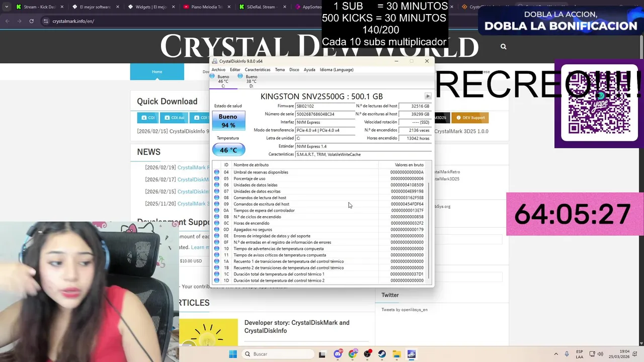Click the microphone tray icon
Image resolution: width=644 pixels, height=362 pixels.
pos(567,354)
